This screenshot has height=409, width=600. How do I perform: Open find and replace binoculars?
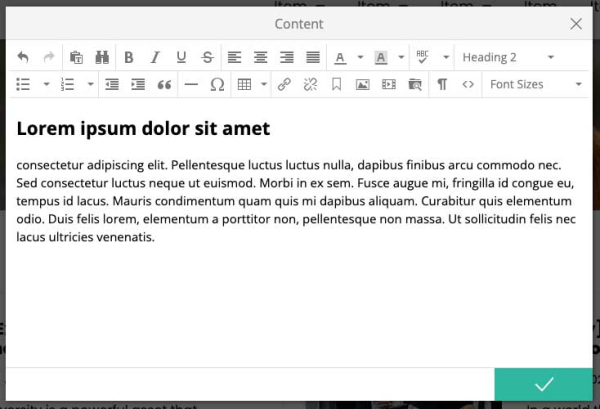pyautogui.click(x=102, y=57)
